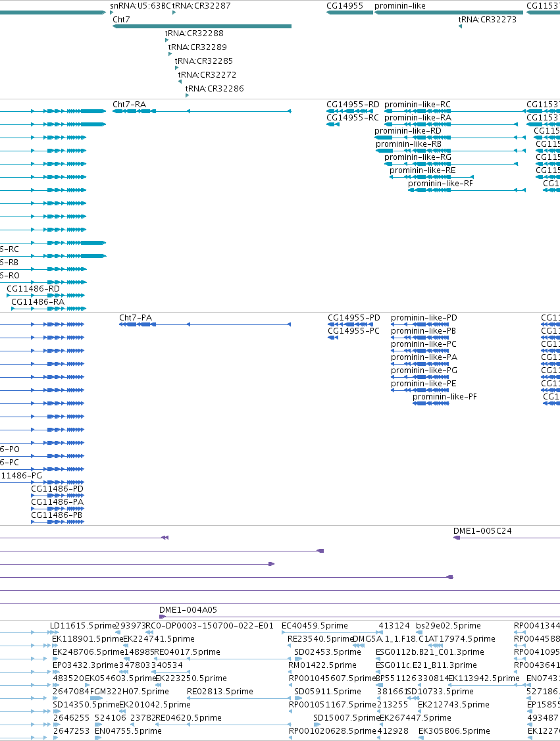The height and width of the screenshot is (741, 560).
Task: Select the CG14955-PD protein feature
Action: 351,324
